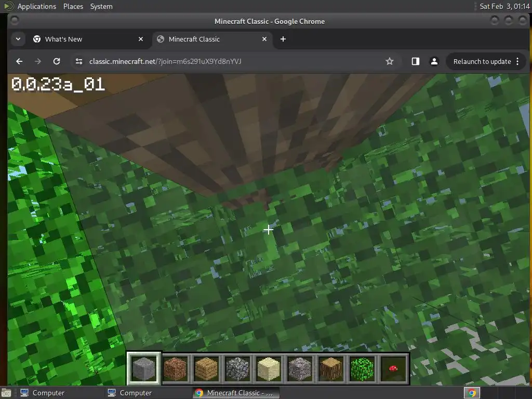Click show desktop icon in bottom panel
Screen dimensions: 532x399
coord(6,393)
